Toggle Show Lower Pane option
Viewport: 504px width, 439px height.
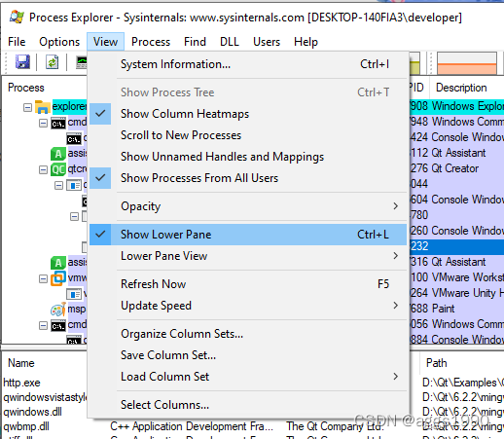coord(248,235)
